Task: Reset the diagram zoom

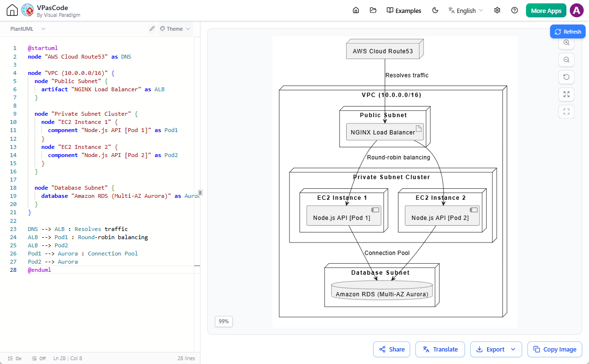Action: 566,77
